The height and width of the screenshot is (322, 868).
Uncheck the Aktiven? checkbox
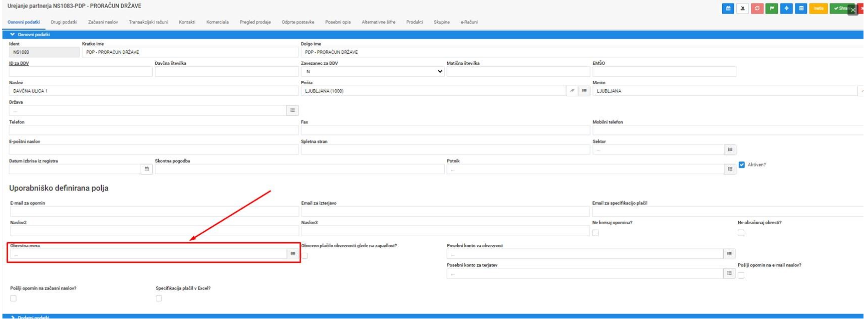pyautogui.click(x=742, y=165)
